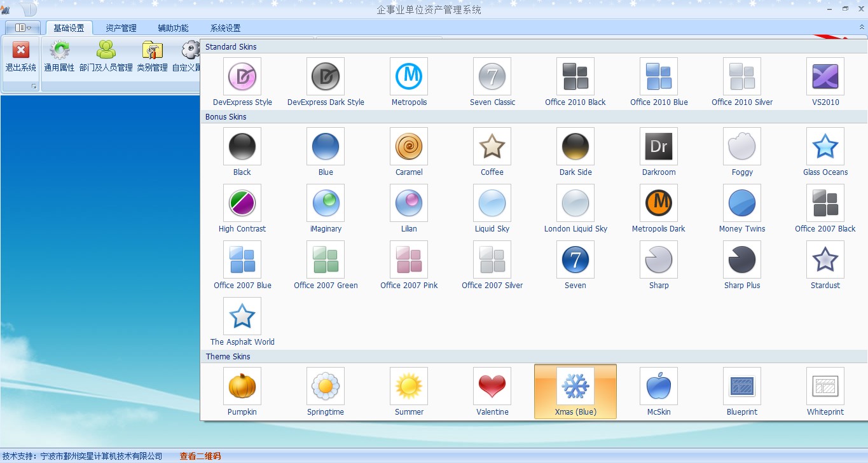Select the Office 2007 Blue skin
Screen dimensions: 868x463
242,265
